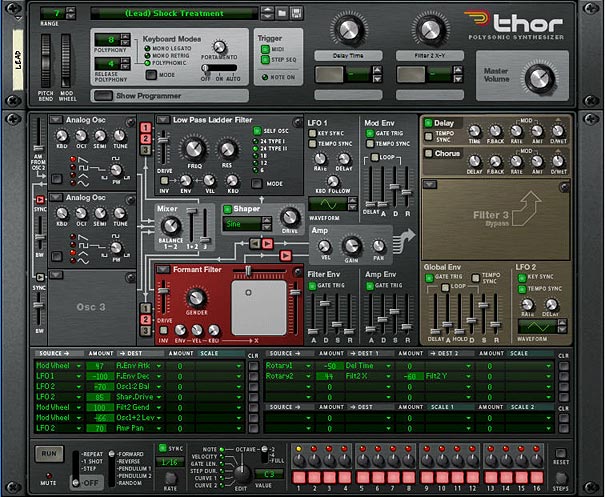Open the Filter 3 slot dropdown arrow
Screen dimensions: 605x497
point(429,184)
